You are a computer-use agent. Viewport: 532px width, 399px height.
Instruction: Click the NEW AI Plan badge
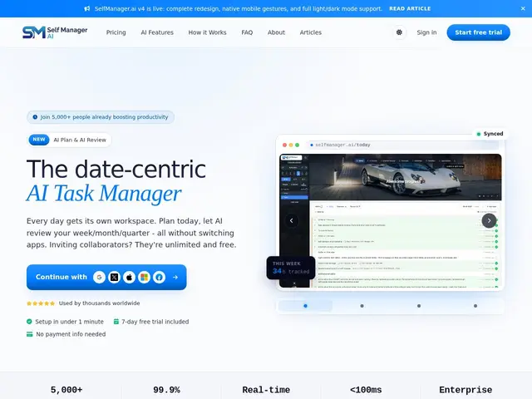(x=69, y=140)
